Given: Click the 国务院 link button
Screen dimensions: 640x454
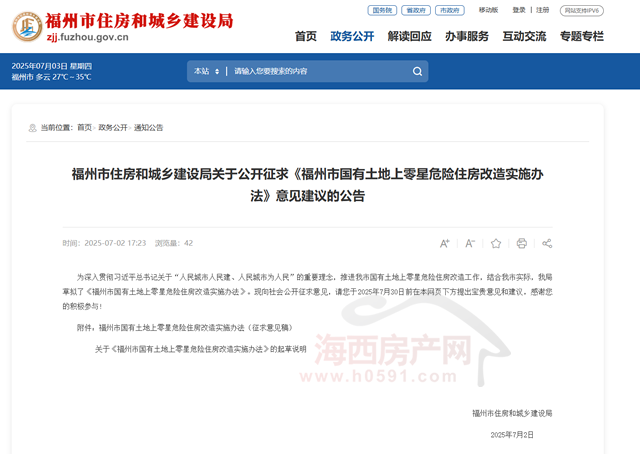Looking at the screenshot, I should (x=382, y=10).
